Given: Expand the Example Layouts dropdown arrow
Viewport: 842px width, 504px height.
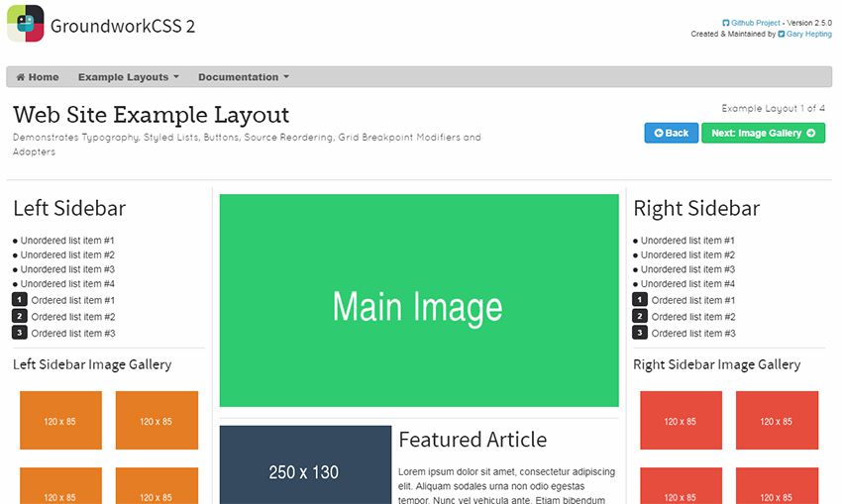Looking at the screenshot, I should point(176,77).
